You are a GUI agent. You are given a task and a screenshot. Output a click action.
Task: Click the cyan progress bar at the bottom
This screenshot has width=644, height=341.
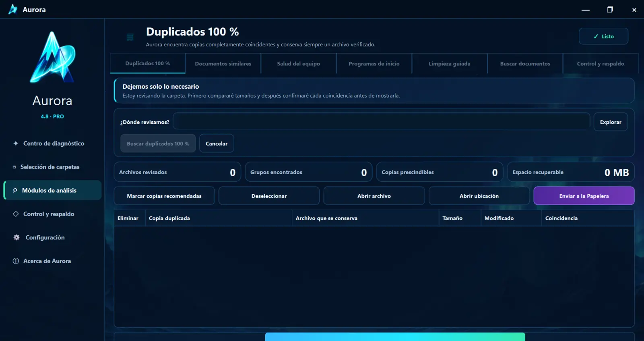point(395,337)
